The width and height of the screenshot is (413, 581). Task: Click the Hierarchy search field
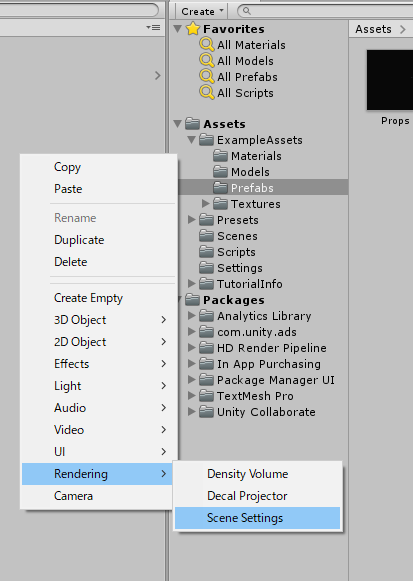[x=79, y=10]
